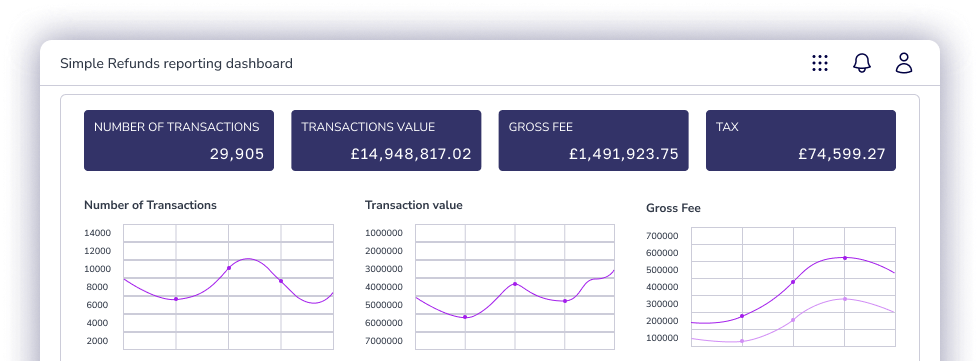Click the 100000 axis label in Gross Fee chart

pyautogui.click(x=662, y=338)
